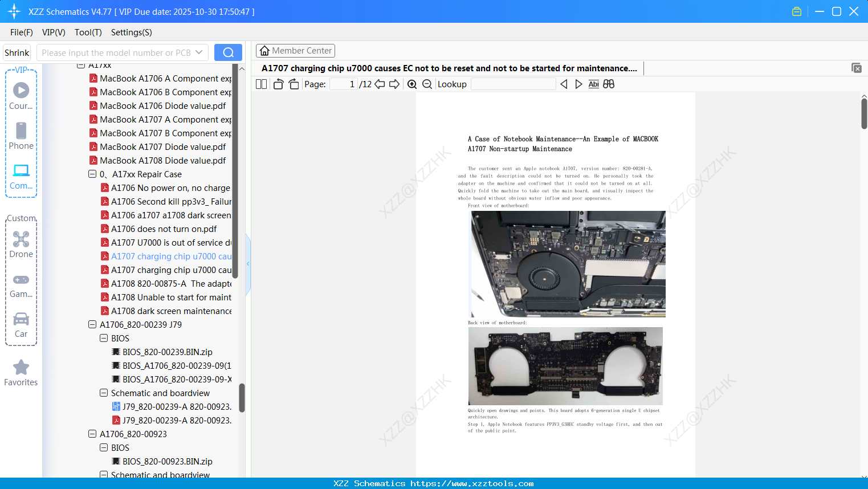Open MacBook A1707 Diode value.pdf

coord(163,147)
